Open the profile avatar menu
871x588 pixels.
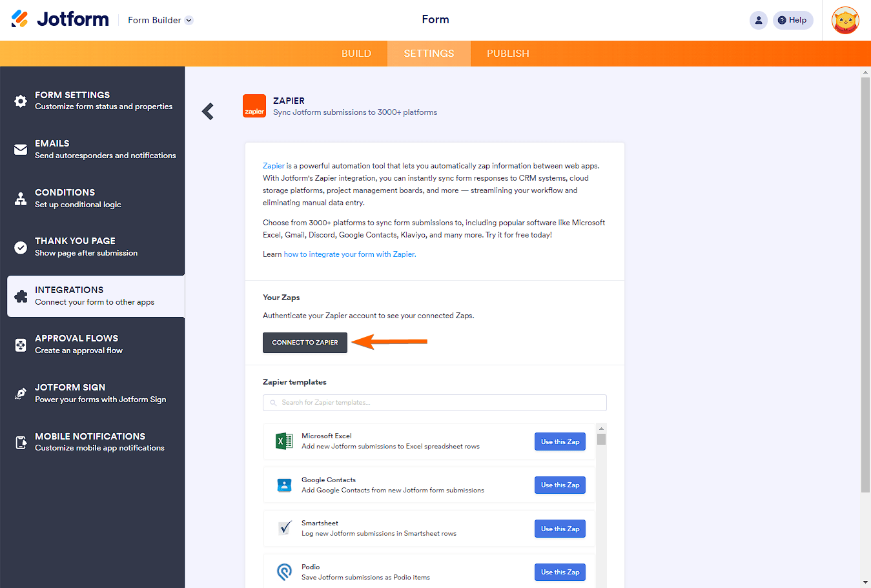click(845, 20)
